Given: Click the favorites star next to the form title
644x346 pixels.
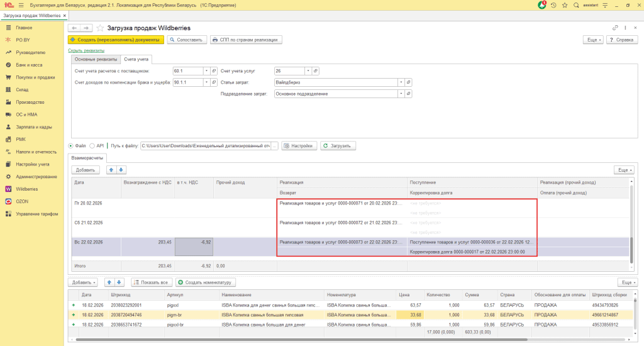Looking at the screenshot, I should coord(100,28).
